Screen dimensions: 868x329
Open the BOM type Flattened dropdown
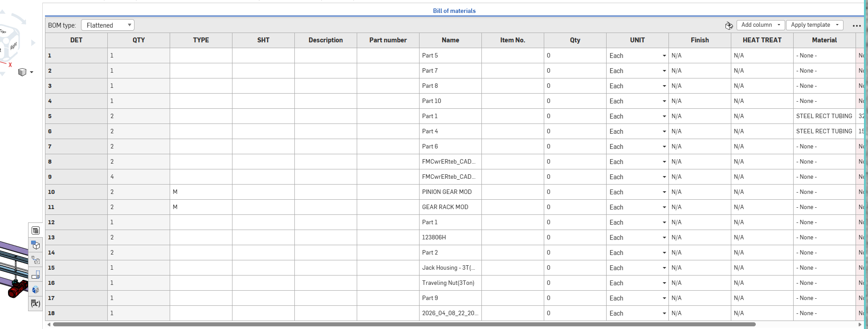108,25
